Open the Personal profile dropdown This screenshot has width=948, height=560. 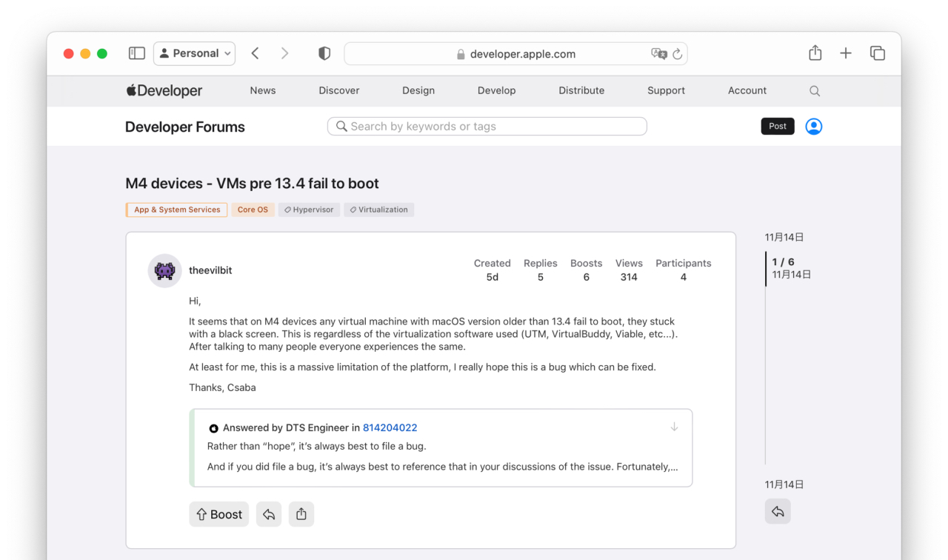point(195,53)
